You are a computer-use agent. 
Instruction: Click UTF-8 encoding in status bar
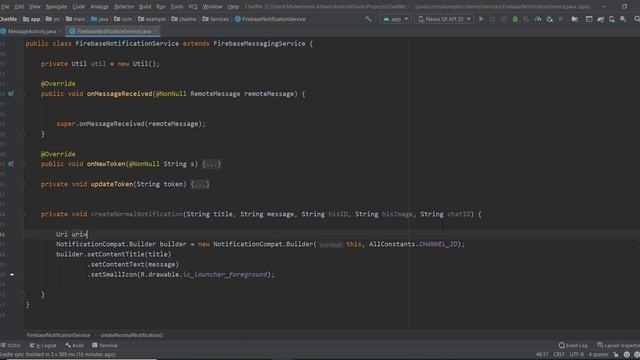[x=576, y=355]
